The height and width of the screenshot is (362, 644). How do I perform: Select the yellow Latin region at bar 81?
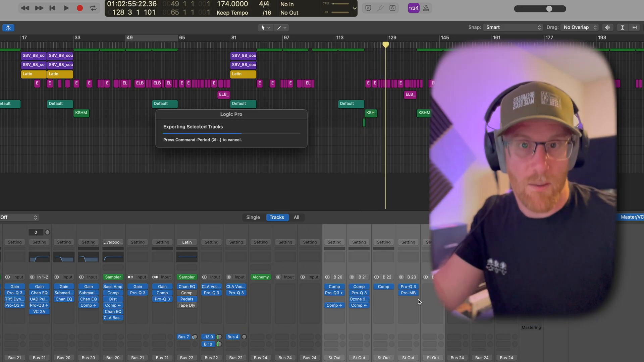point(243,74)
